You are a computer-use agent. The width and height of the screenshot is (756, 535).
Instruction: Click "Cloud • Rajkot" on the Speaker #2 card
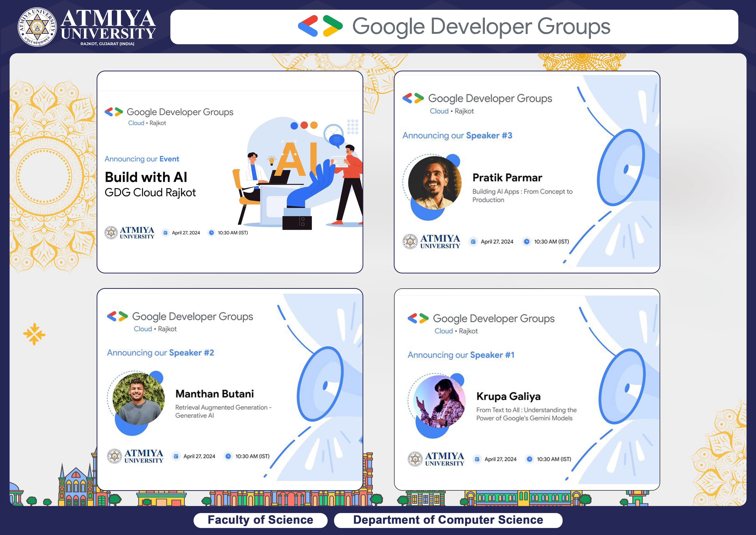click(155, 329)
